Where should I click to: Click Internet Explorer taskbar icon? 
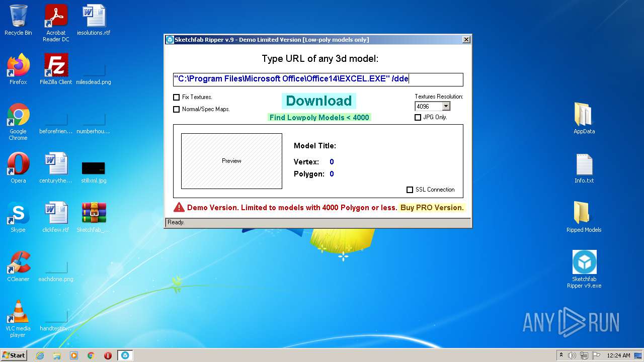pyautogui.click(x=40, y=355)
